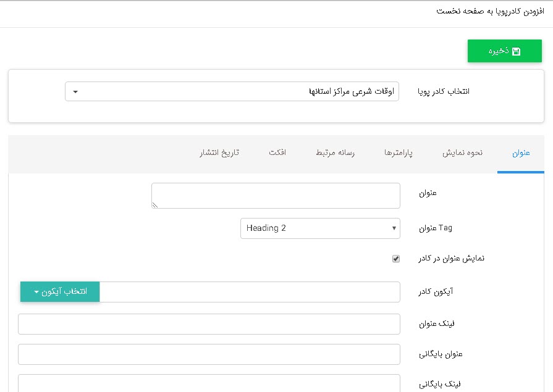Toggle the نمایش عنوان در کادر checkbox

click(x=396, y=259)
